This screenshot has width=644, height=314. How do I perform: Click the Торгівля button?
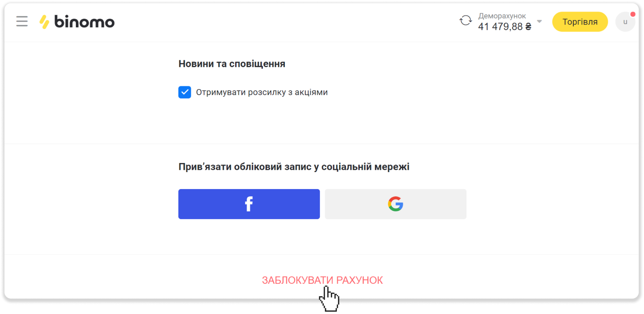580,22
